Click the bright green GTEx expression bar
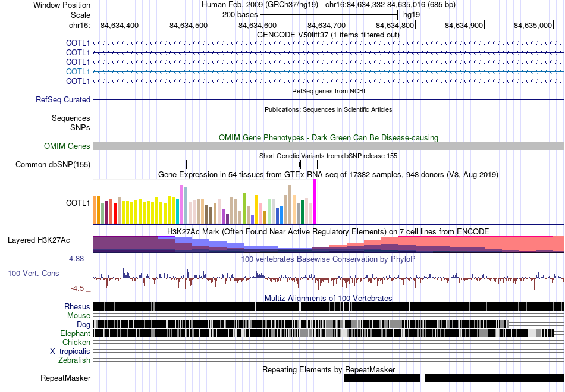The image size is (565, 392). 244,208
